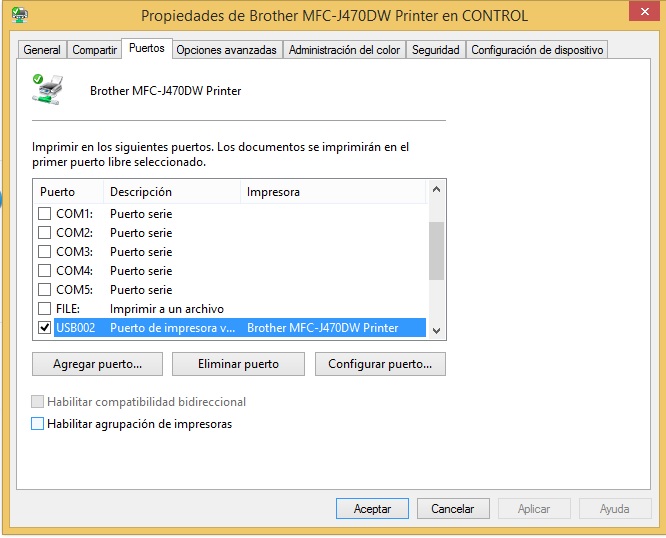The image size is (666, 538).
Task: Uncheck the USB002 port checkbox
Action: pos(44,328)
